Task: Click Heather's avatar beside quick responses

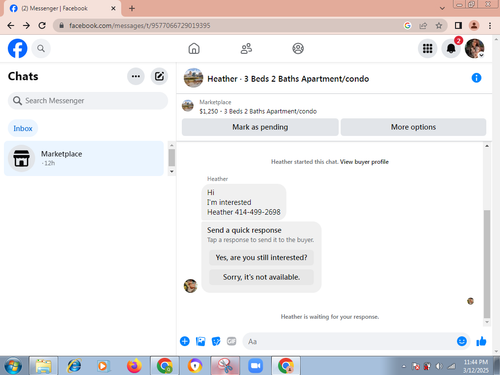Action: coord(190,286)
